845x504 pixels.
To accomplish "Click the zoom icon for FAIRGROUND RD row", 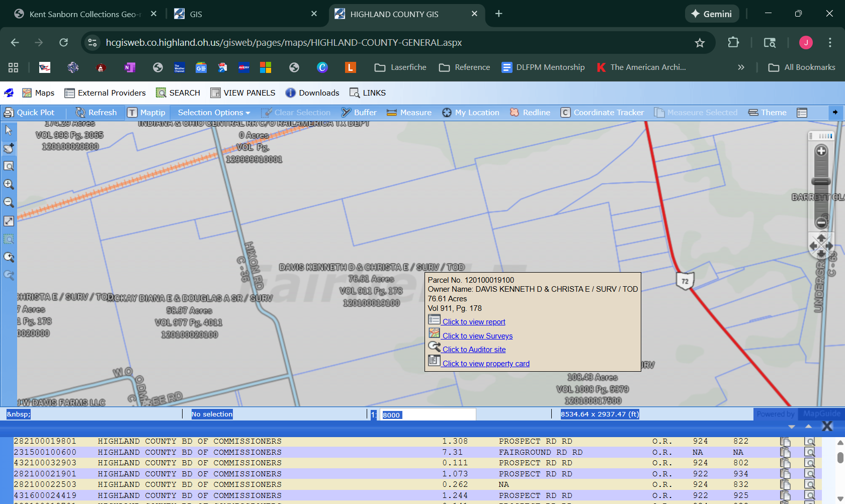I will point(809,452).
